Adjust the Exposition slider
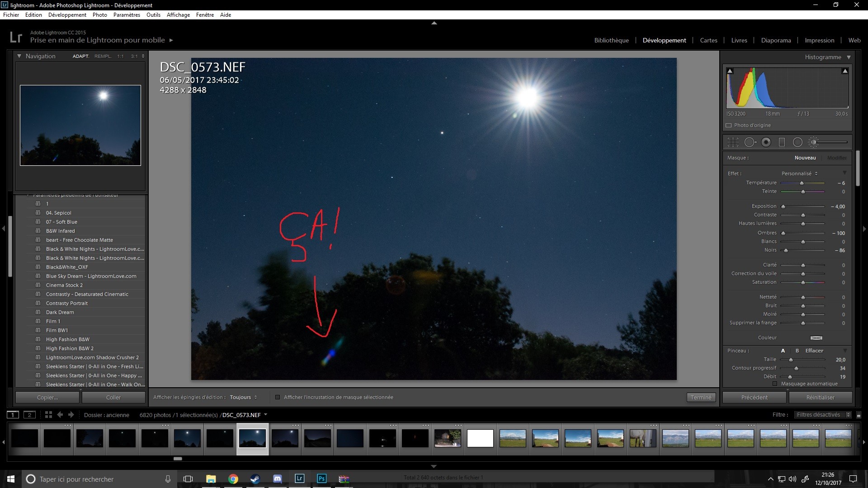The width and height of the screenshot is (868, 488). point(783,206)
